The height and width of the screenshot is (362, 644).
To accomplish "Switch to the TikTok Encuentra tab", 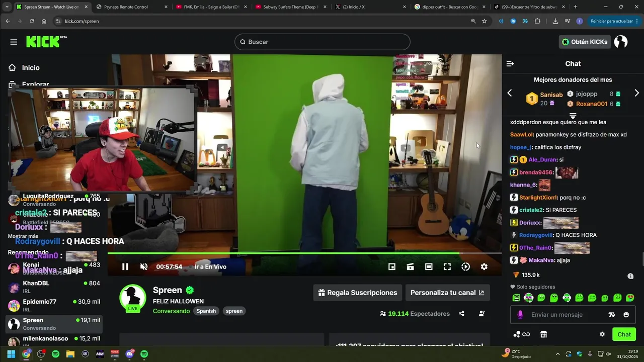I will (x=529, y=7).
